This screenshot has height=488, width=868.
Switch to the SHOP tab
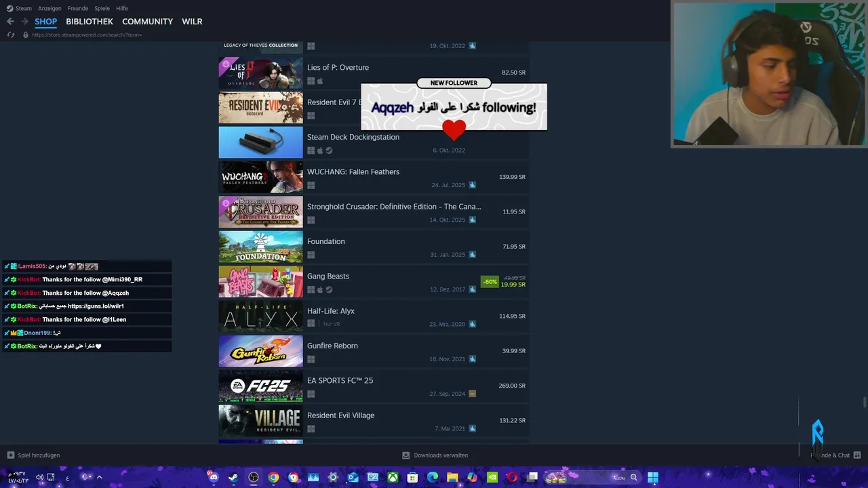(45, 22)
